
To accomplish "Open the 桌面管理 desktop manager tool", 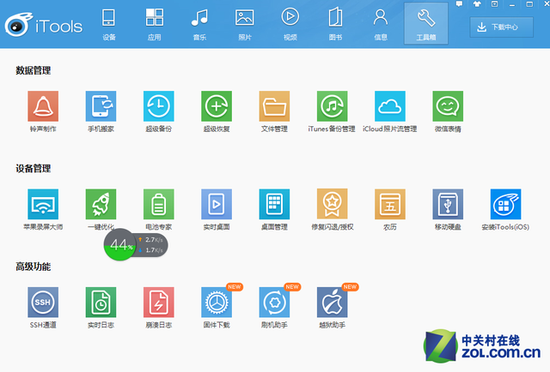I will click(x=274, y=204).
